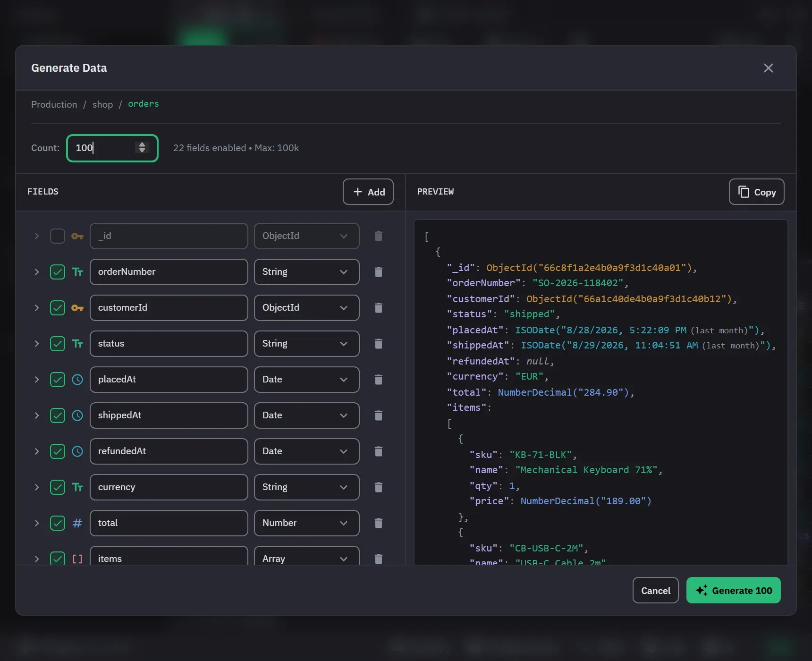The height and width of the screenshot is (661, 812).
Task: Go to Production in breadcrumb
Action: pos(54,104)
